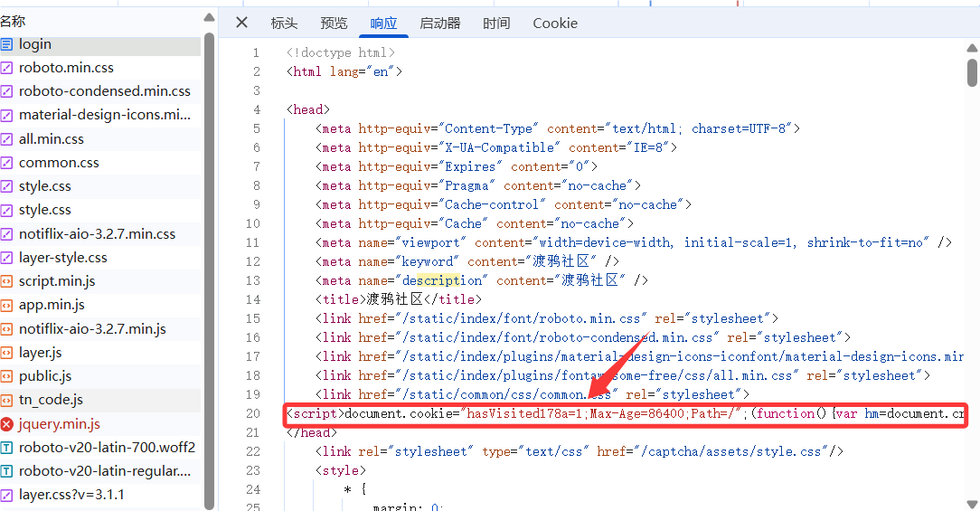The height and width of the screenshot is (511, 980).
Task: Open the 启动器 tab
Action: (x=439, y=24)
